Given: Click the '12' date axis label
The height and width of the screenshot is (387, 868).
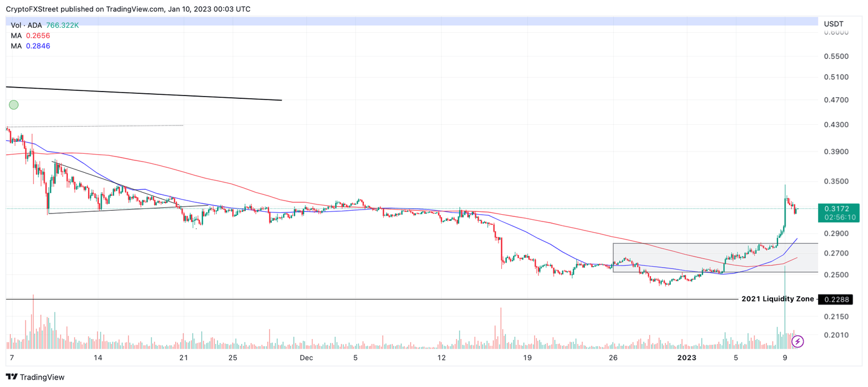Looking at the screenshot, I should pos(441,358).
